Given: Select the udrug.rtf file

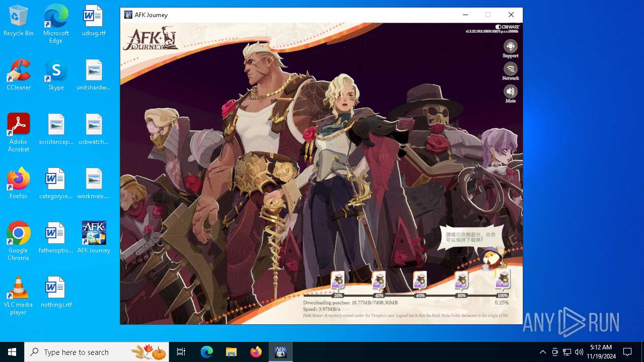Looking at the screenshot, I should [94, 21].
